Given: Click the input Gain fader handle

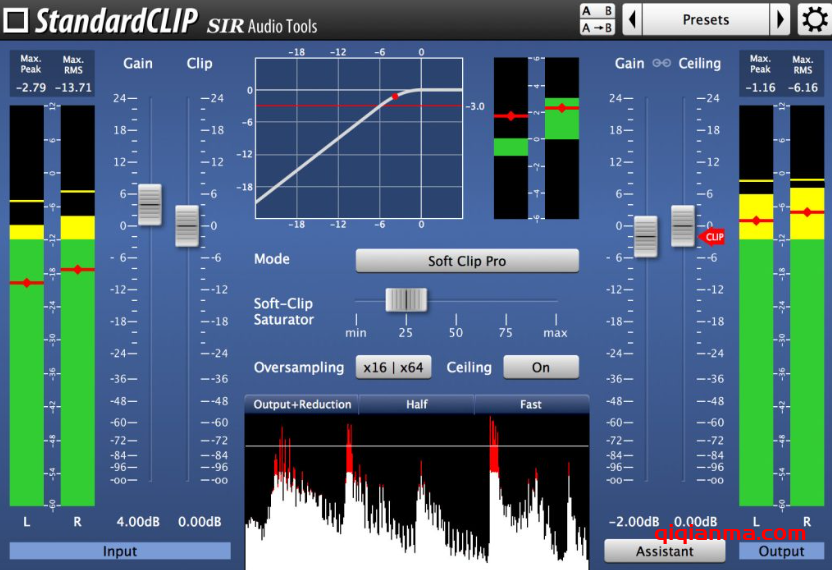Looking at the screenshot, I should (150, 205).
